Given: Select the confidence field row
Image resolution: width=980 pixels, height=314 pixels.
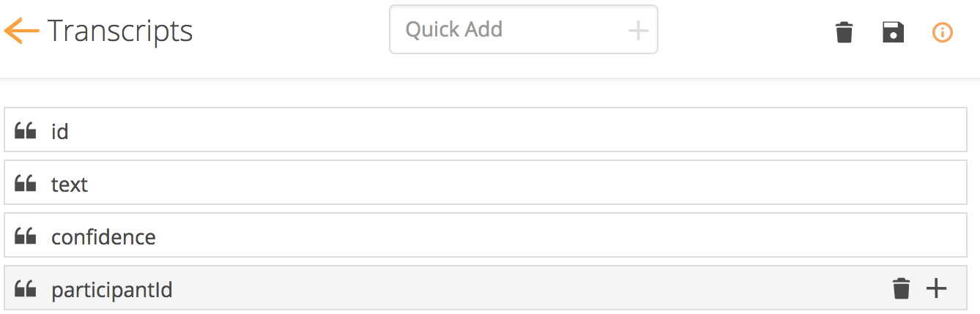Looking at the screenshot, I should (x=483, y=236).
